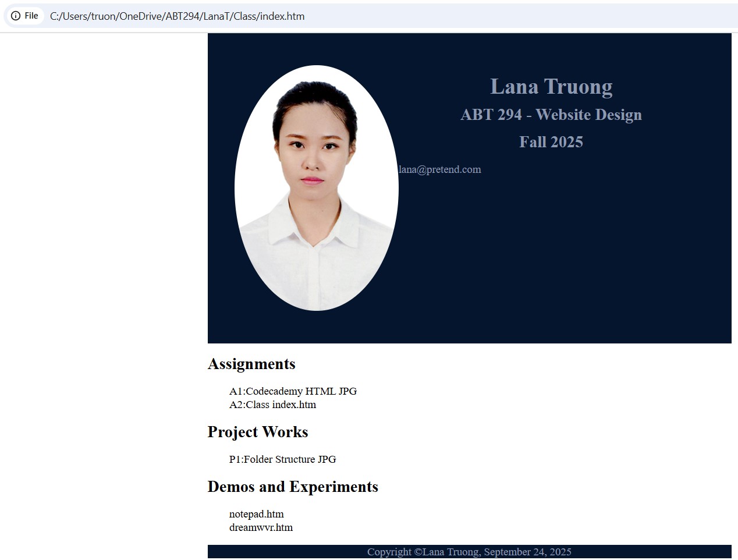Open the notepad.htm demo link

(x=256, y=514)
